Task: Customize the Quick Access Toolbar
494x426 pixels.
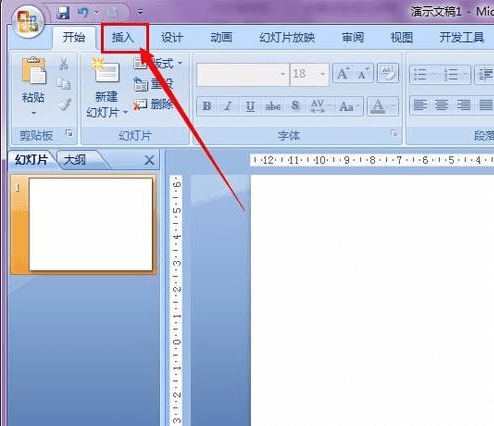Action: click(140, 12)
